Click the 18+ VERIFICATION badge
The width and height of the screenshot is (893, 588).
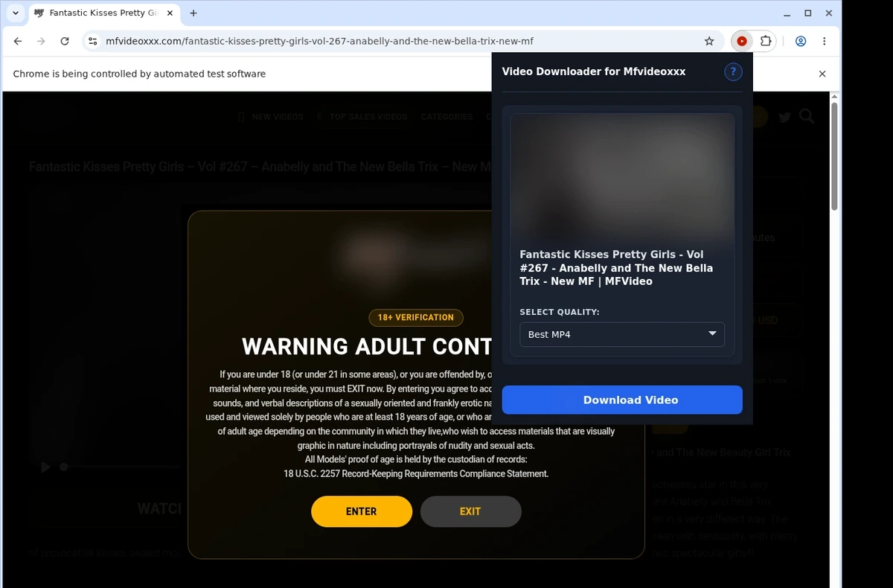pos(416,317)
